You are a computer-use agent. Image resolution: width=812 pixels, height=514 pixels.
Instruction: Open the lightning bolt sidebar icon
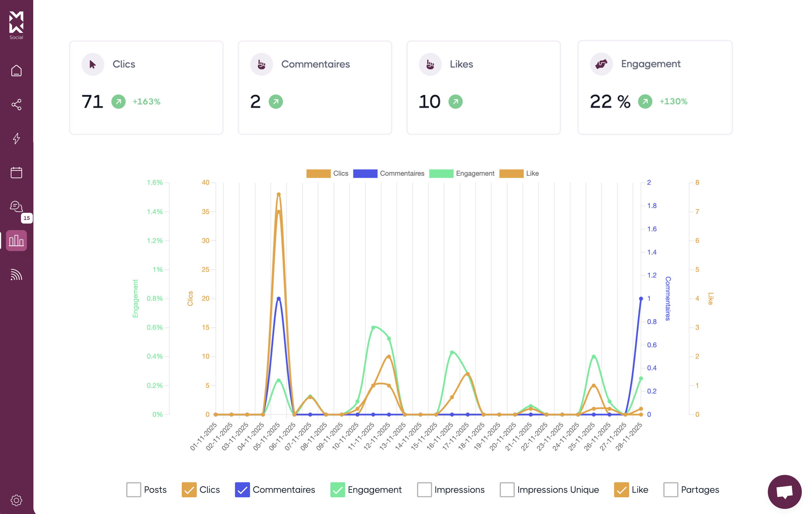tap(16, 138)
